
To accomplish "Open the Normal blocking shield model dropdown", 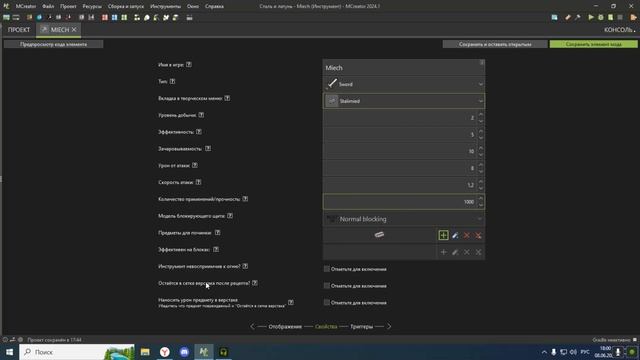I will tap(404, 219).
